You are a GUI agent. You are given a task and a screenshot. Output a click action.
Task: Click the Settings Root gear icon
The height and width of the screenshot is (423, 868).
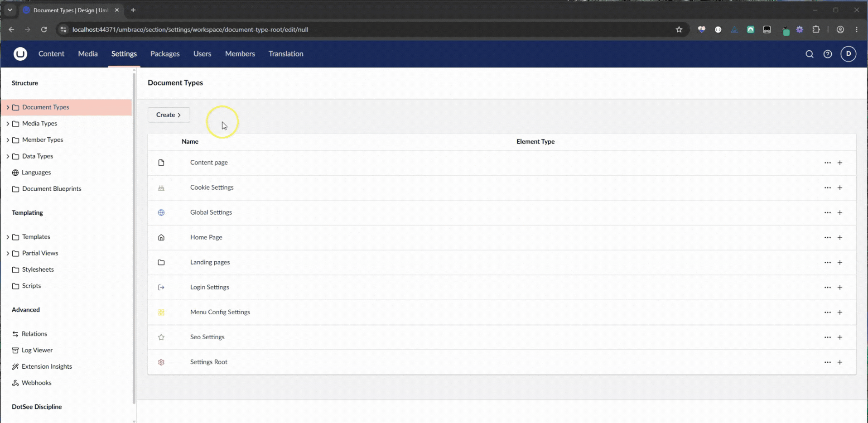pyautogui.click(x=161, y=362)
